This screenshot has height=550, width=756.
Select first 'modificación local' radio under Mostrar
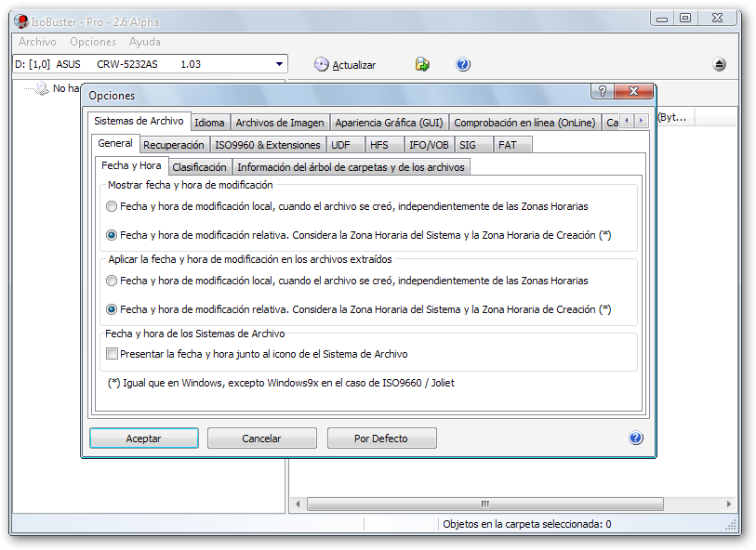point(113,206)
